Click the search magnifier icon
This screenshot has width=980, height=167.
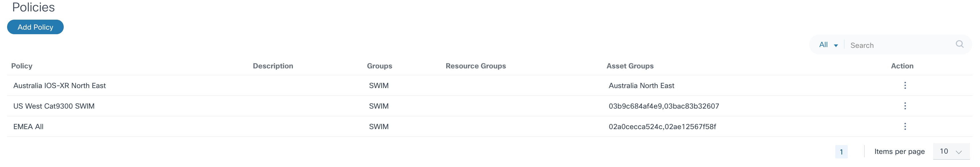[x=960, y=44]
